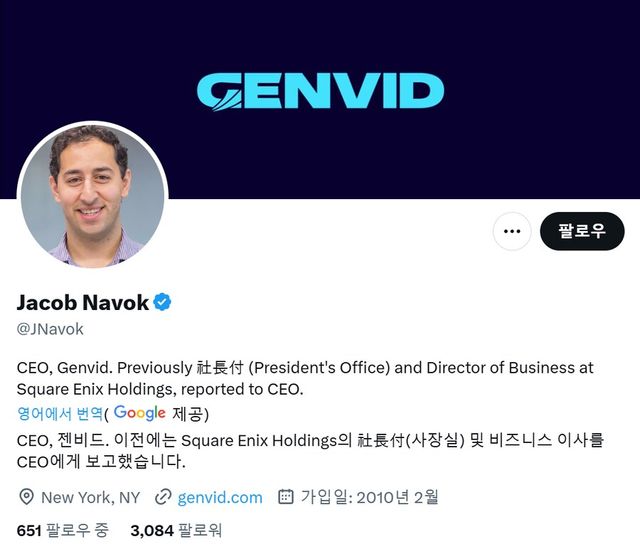Viewport: 640px width, 549px height.
Task: Click the 제공 translation provider label
Action: [x=187, y=414]
